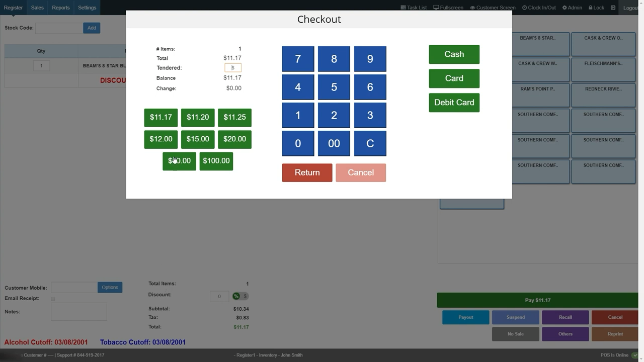Open the Customer Screen view

point(493,8)
